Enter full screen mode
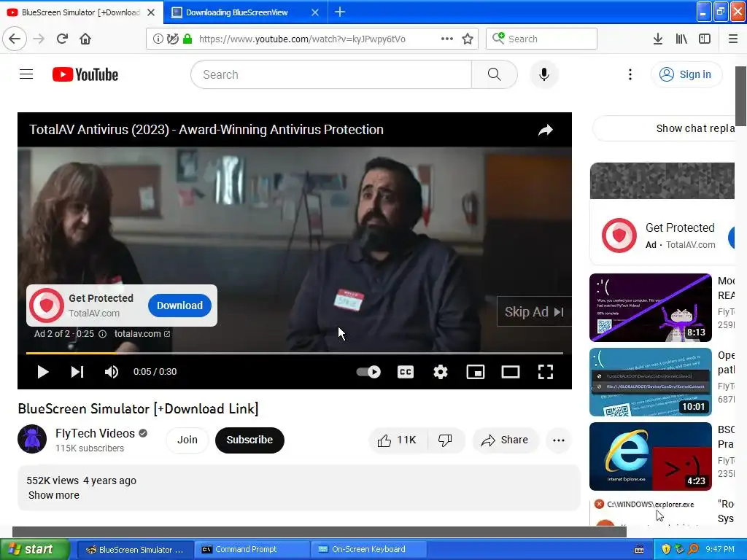Image resolution: width=747 pixels, height=560 pixels. 546,372
